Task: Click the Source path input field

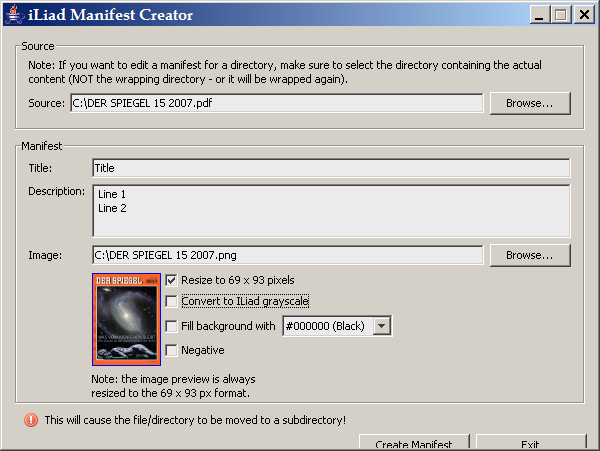Action: click(277, 103)
